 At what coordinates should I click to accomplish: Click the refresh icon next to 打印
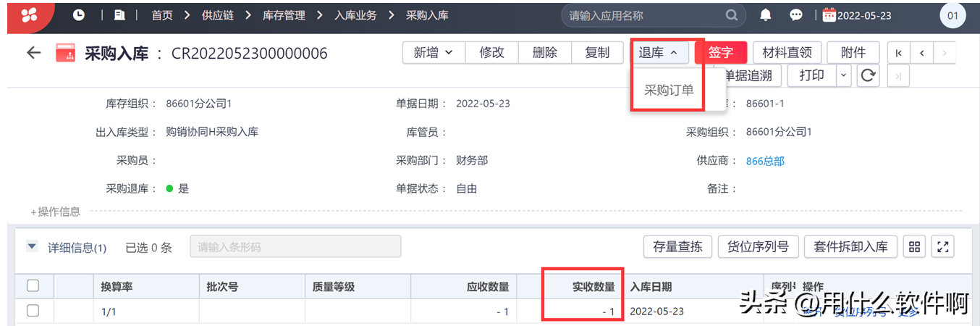pos(868,75)
